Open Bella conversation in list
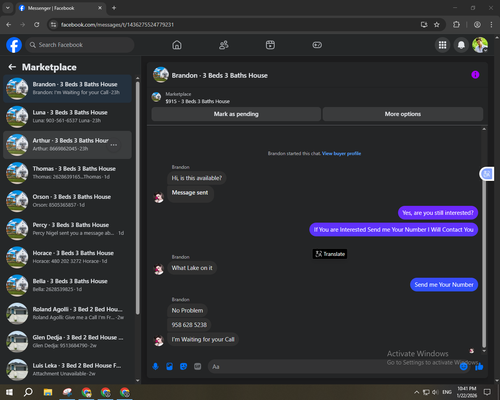The width and height of the screenshot is (500, 400). tap(68, 285)
